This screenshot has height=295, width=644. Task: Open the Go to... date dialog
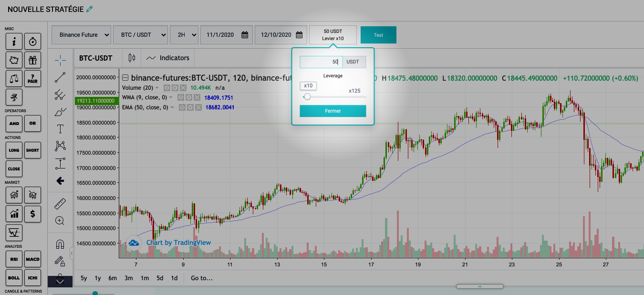[x=202, y=278]
